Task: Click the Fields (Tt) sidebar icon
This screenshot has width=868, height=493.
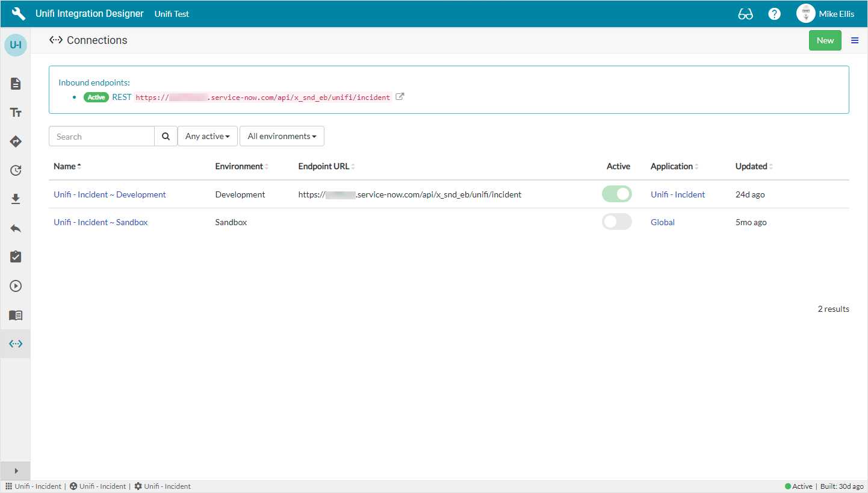Action: [15, 113]
